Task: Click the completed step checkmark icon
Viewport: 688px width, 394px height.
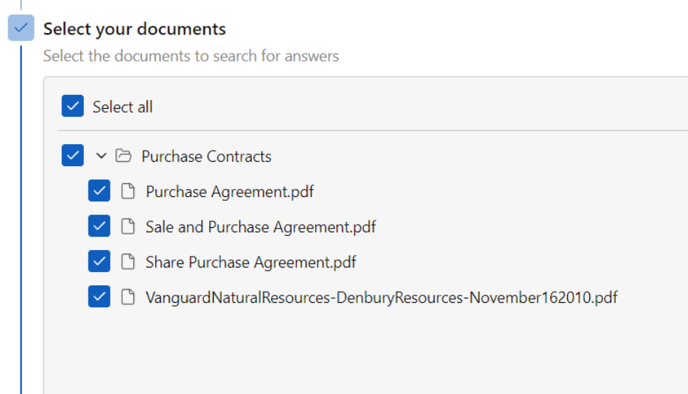Action: (21, 28)
